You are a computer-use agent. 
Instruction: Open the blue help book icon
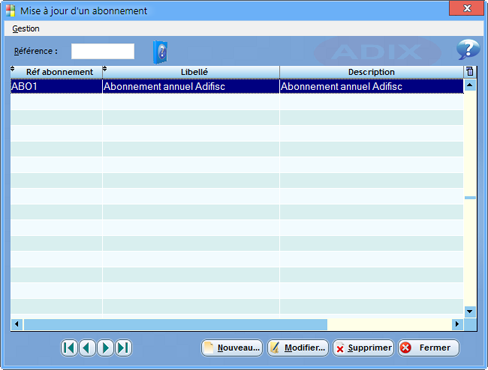click(160, 52)
